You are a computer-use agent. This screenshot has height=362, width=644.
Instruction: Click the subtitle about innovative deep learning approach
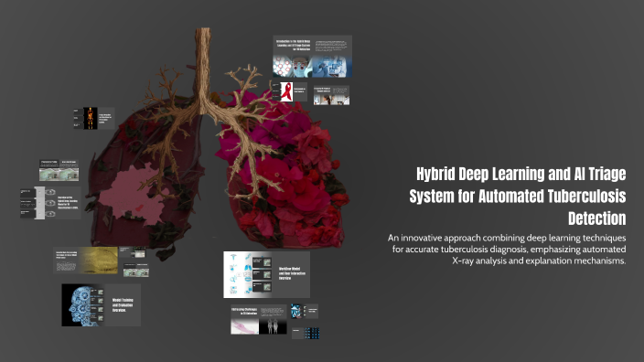coord(507,250)
